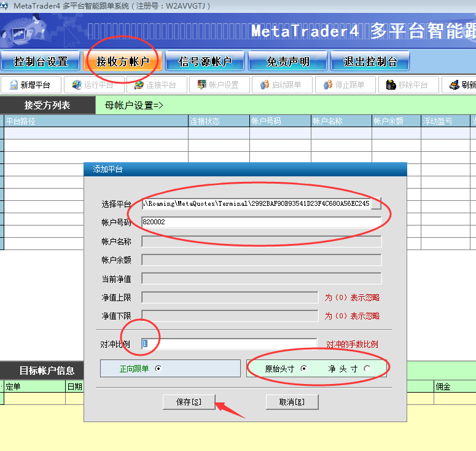Click 退出控制台 to exit console

click(370, 61)
